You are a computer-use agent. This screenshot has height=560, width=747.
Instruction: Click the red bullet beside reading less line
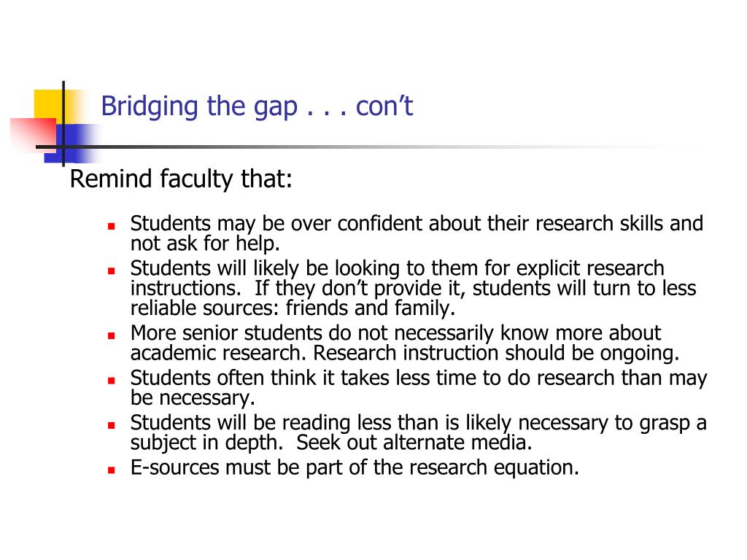pyautogui.click(x=112, y=425)
